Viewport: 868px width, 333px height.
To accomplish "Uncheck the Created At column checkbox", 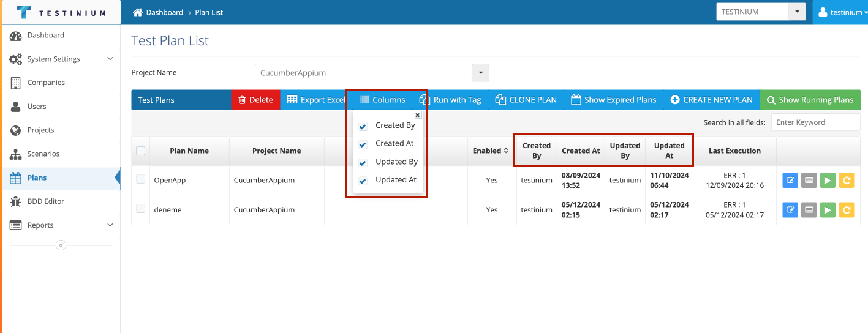I will (x=363, y=144).
